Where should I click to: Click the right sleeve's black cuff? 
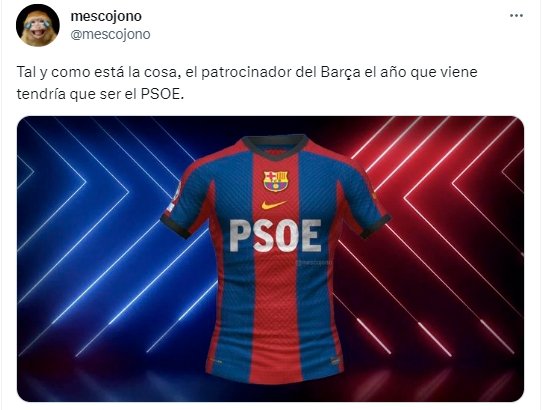pos(375,227)
